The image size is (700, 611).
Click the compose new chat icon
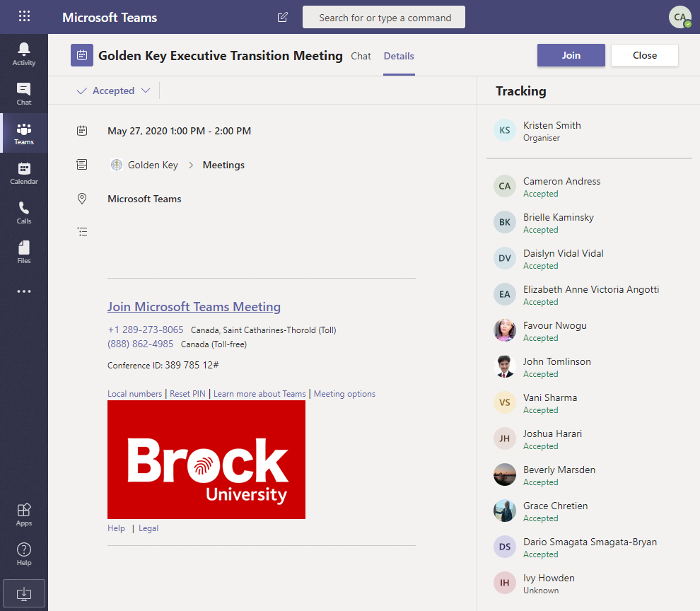283,18
